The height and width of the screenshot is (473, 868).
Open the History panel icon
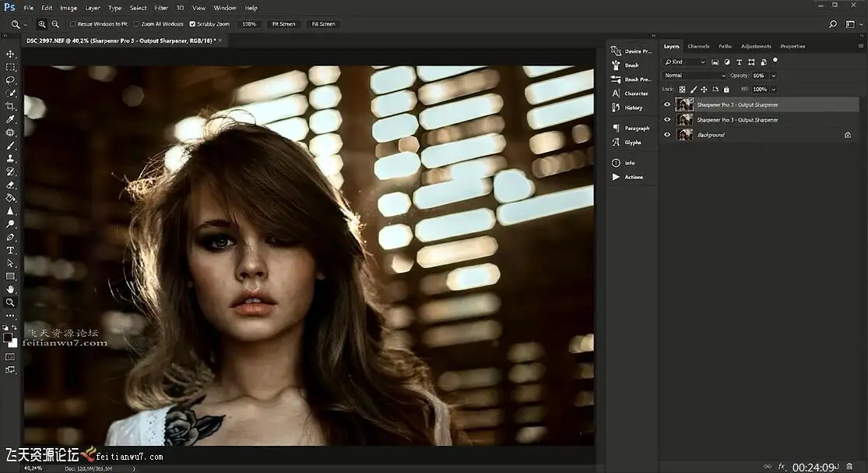tap(617, 108)
